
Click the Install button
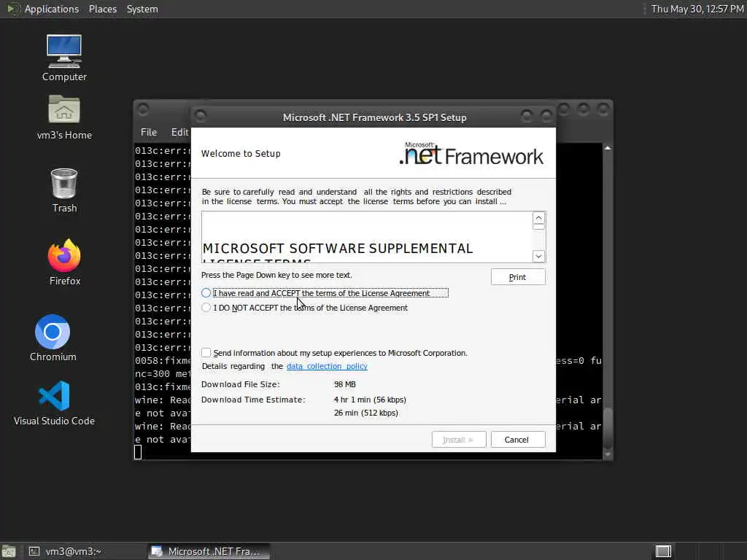click(459, 440)
